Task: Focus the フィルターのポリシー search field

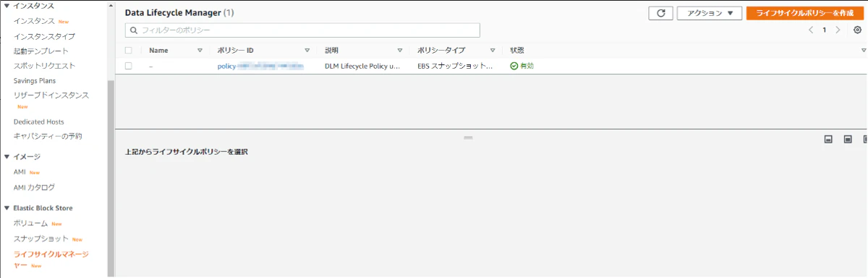Action: point(302,30)
